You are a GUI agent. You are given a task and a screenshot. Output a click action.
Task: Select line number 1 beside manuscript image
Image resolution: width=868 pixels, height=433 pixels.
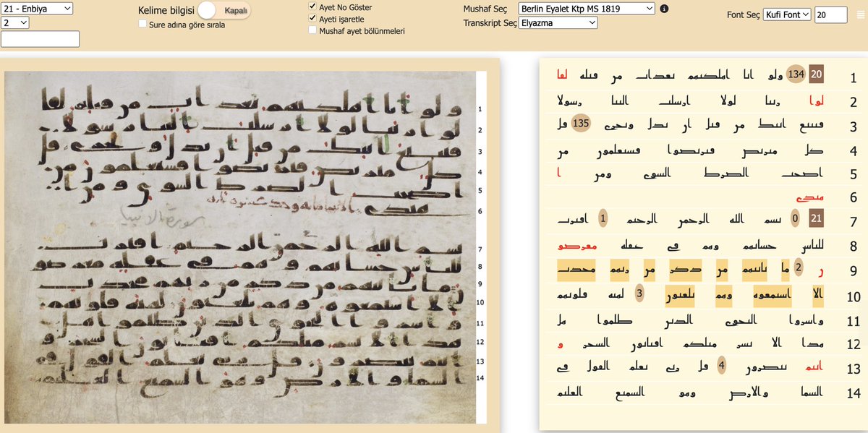click(x=480, y=108)
